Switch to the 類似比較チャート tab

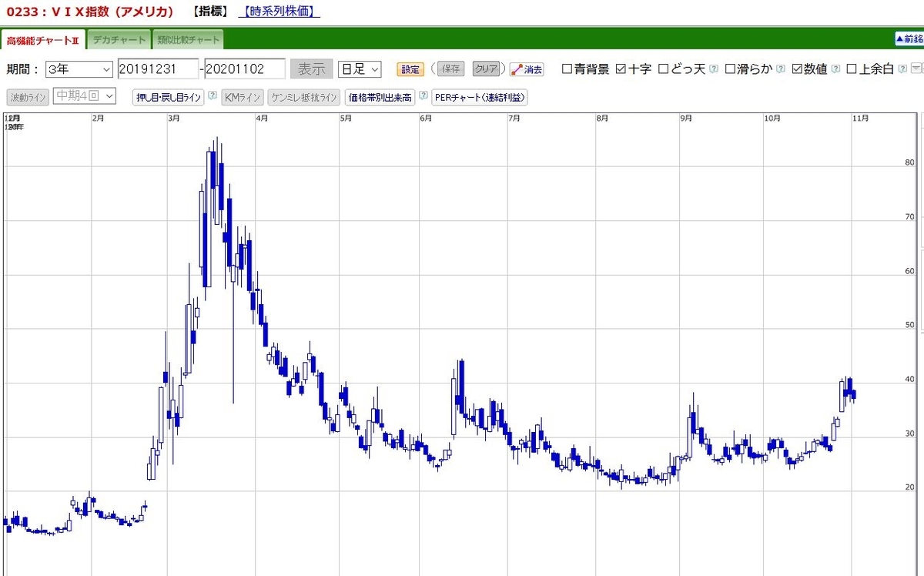[189, 40]
